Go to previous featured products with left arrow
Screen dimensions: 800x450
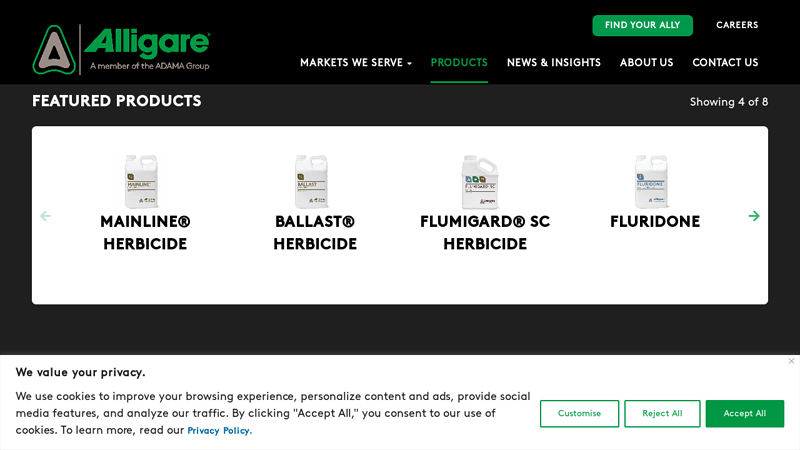click(x=45, y=216)
